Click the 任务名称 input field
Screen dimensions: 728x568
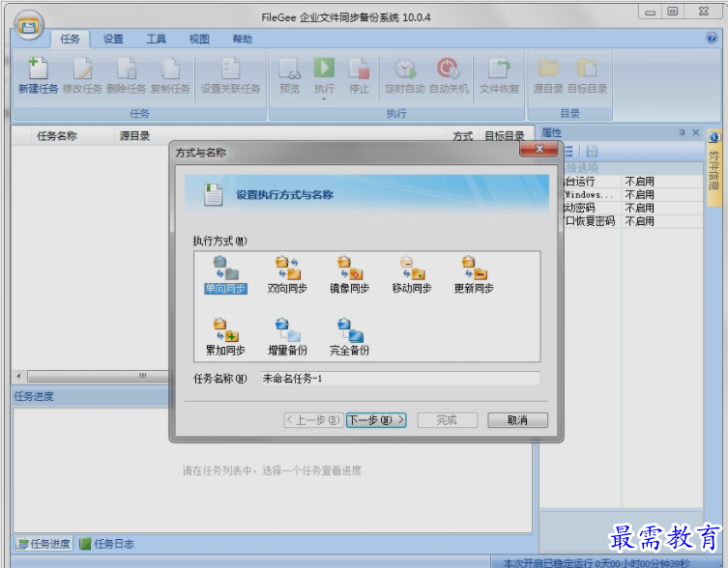(x=400, y=379)
